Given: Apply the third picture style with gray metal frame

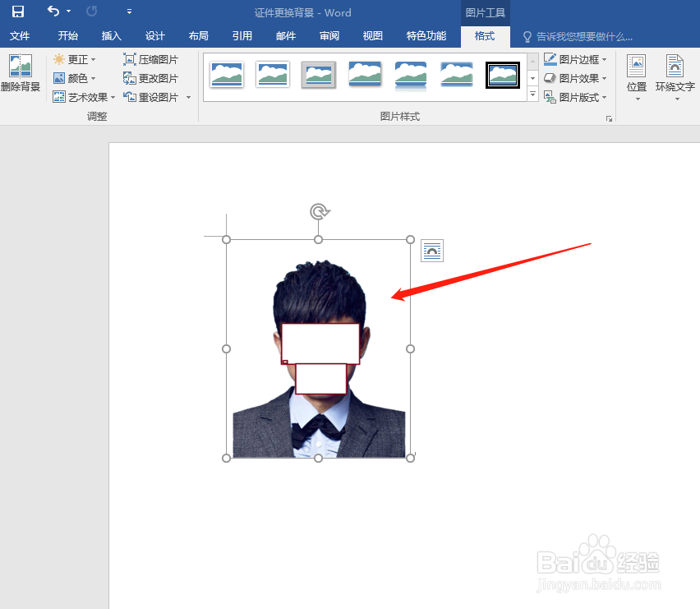Looking at the screenshot, I should click(318, 75).
